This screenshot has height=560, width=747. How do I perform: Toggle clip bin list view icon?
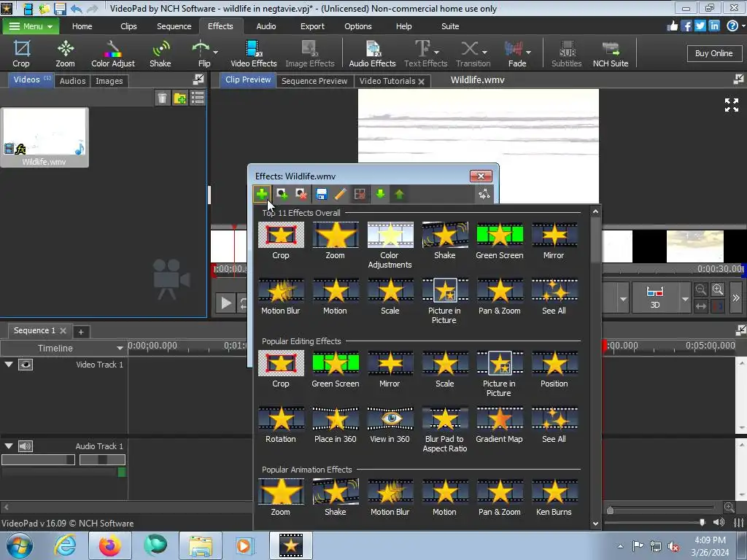[197, 98]
